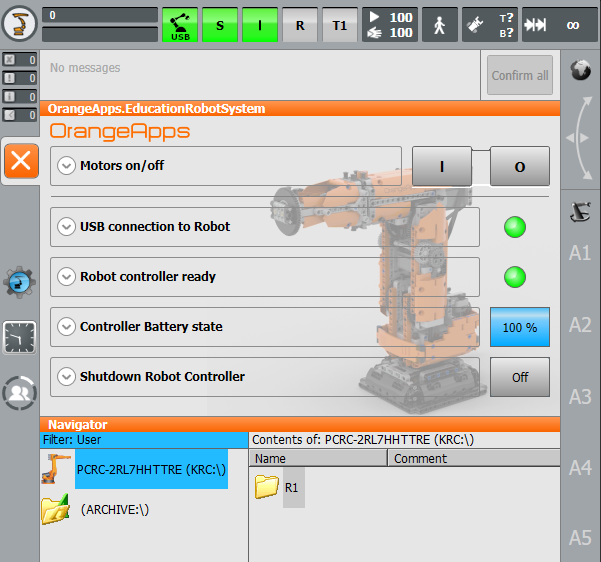This screenshot has height=562, width=601.
Task: Click the ARCHIVE folder icon
Action: click(56, 509)
